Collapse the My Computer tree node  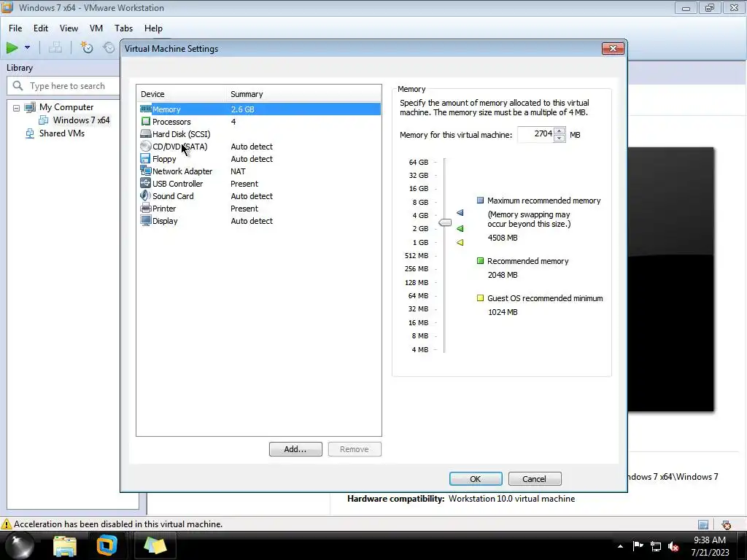[16, 108]
